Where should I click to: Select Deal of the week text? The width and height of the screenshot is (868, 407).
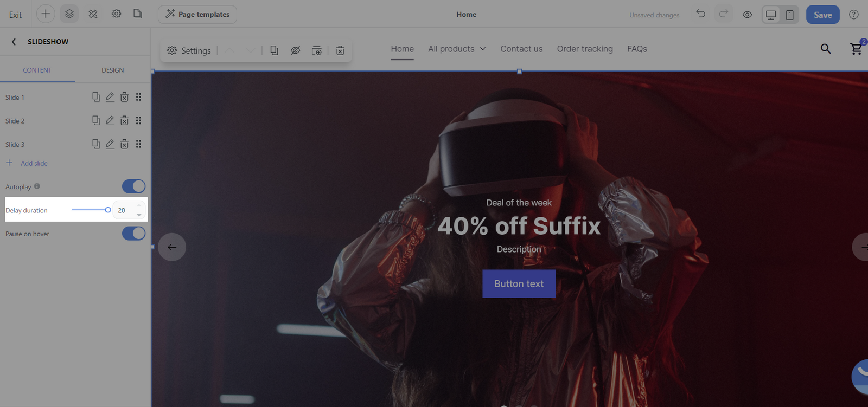click(x=519, y=203)
